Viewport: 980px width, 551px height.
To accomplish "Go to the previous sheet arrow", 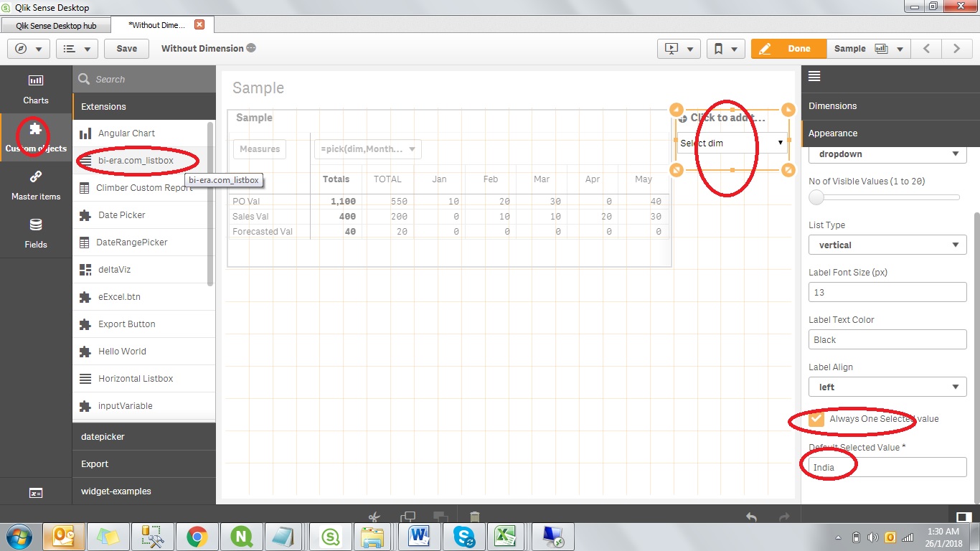I will coord(927,49).
